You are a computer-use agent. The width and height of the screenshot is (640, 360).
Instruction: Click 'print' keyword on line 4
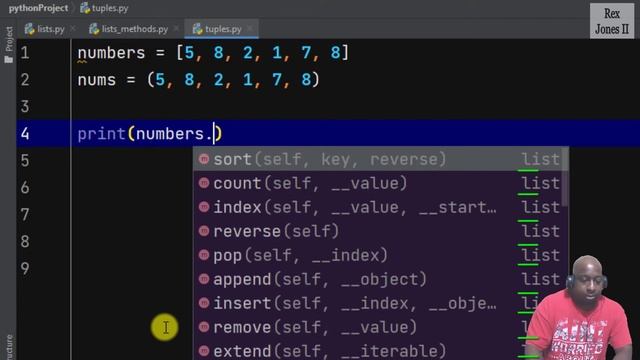click(x=101, y=134)
